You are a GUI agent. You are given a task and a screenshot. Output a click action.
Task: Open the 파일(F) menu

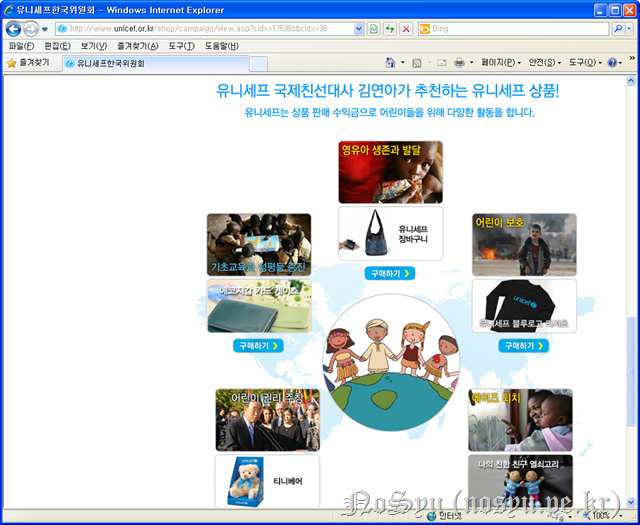tap(21, 46)
